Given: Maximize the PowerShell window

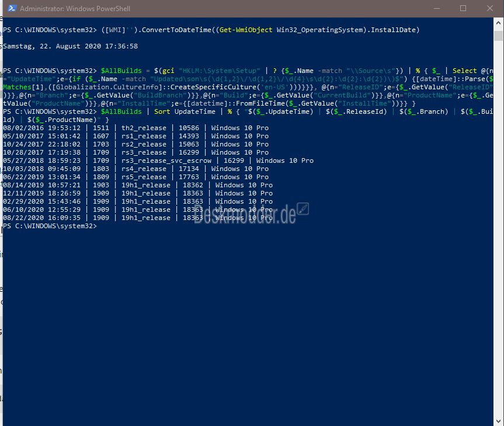Looking at the screenshot, I should [x=463, y=8].
